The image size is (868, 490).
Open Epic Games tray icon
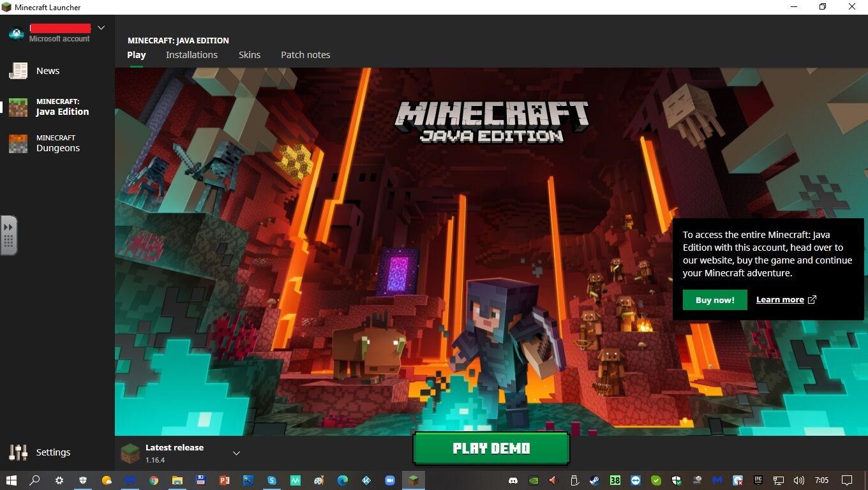coord(758,480)
